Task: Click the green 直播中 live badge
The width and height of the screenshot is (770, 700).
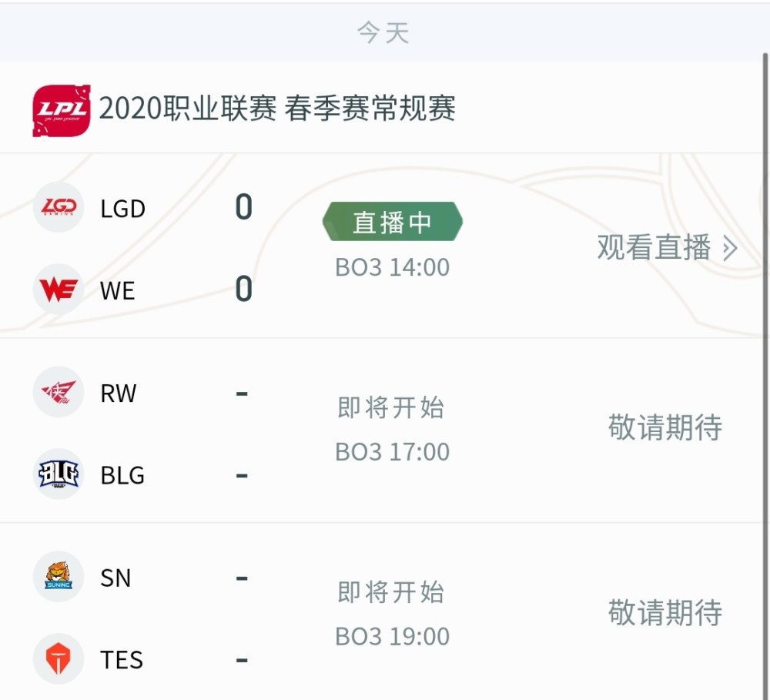Action: click(393, 222)
